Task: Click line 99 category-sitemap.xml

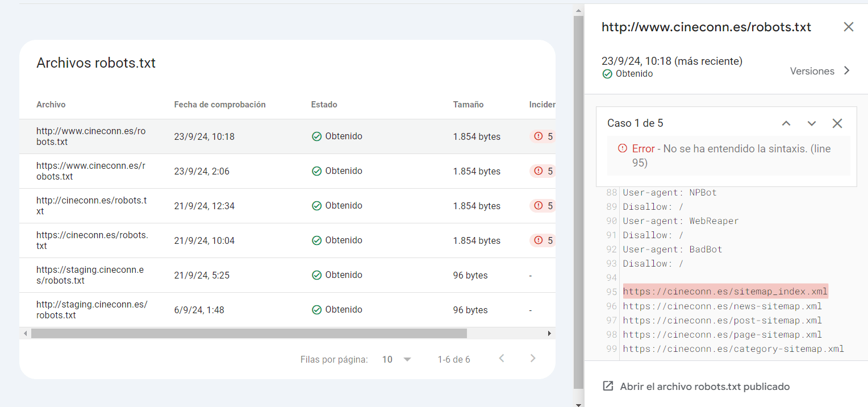Action: [x=733, y=348]
